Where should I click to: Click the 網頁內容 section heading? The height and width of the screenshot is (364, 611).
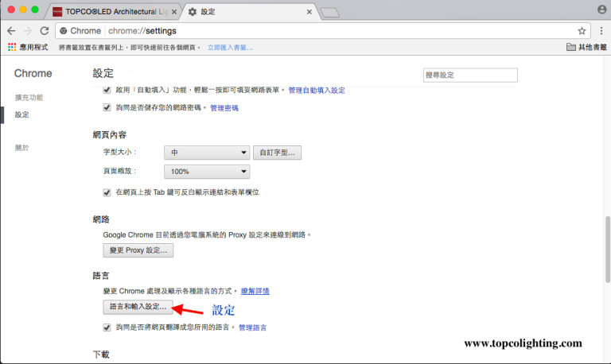tap(110, 134)
